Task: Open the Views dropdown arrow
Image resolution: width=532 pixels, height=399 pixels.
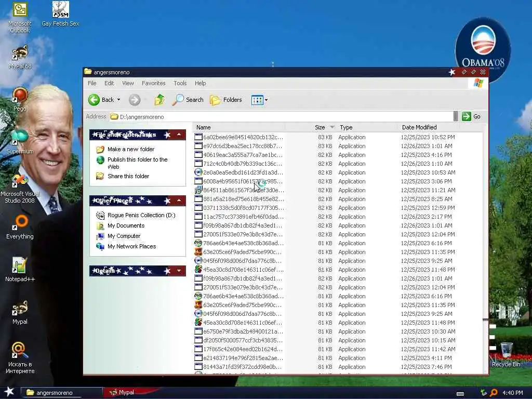Action: pos(267,100)
